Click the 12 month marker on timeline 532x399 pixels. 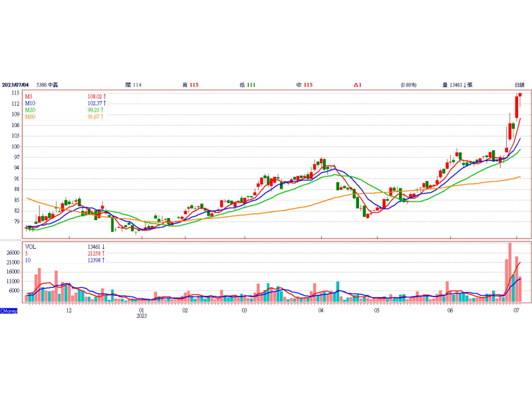68,311
